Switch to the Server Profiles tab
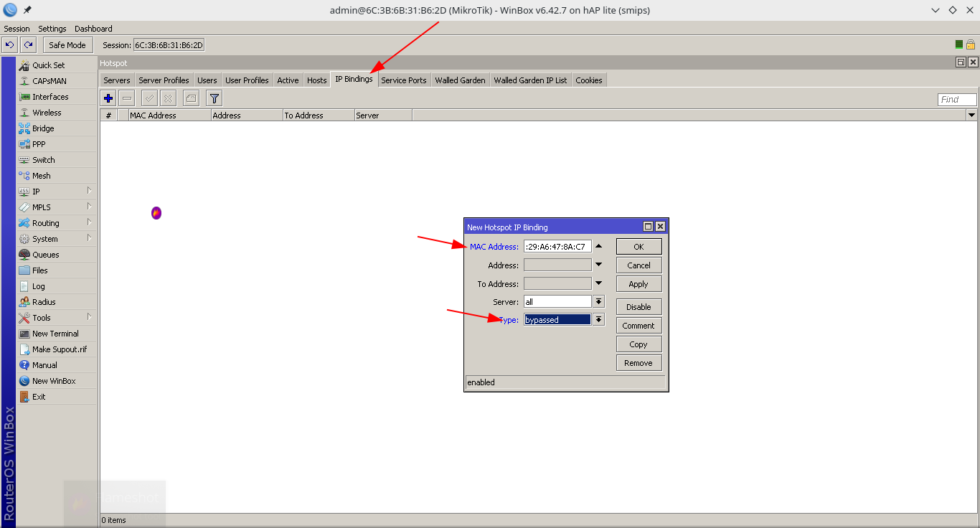 [164, 80]
